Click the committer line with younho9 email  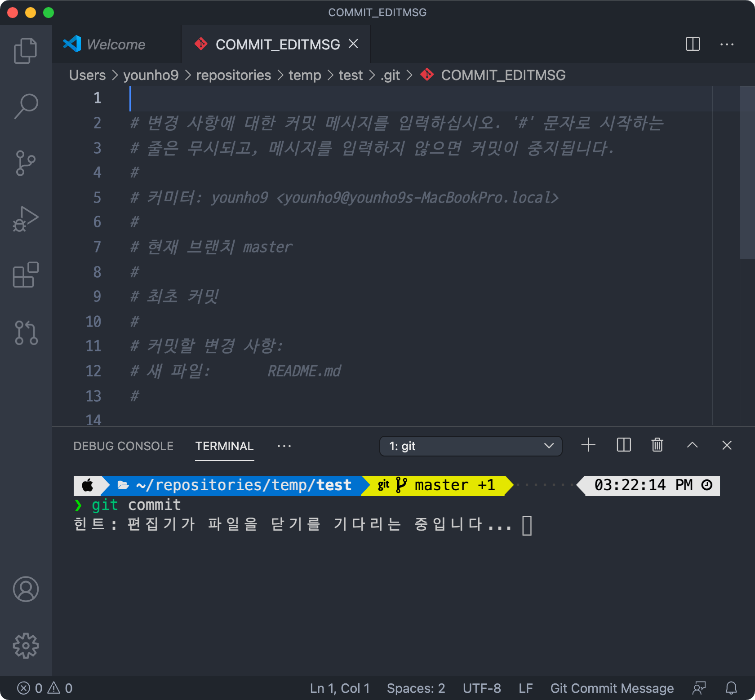pyautogui.click(x=344, y=198)
